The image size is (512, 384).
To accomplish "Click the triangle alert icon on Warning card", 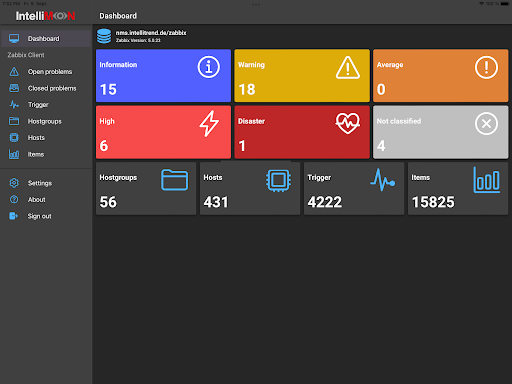I will click(348, 67).
